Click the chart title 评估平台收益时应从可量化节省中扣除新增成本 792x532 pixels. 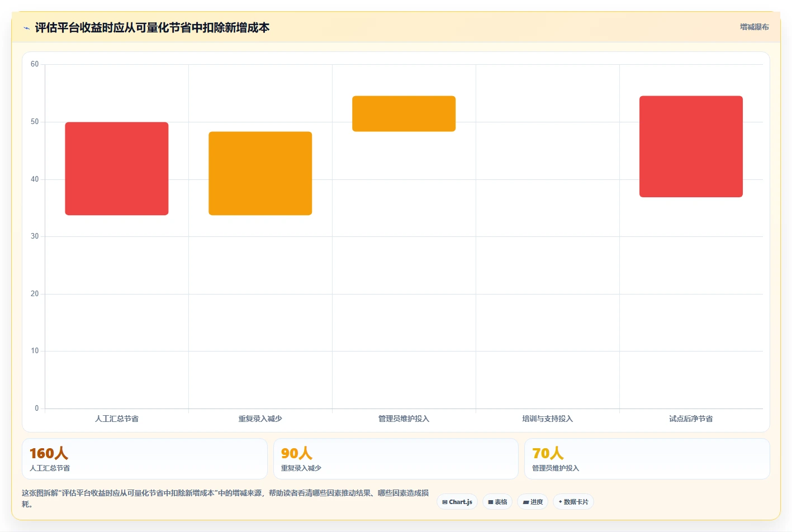click(152, 28)
